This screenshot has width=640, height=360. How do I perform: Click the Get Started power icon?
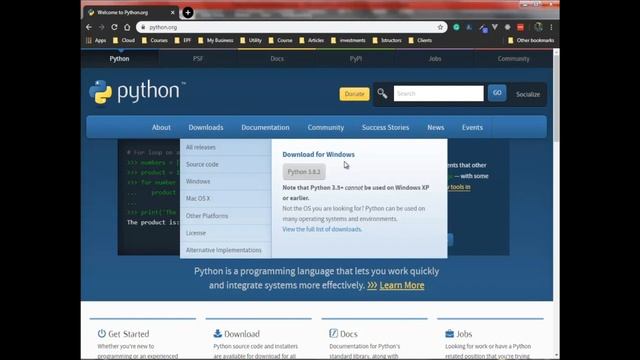[x=102, y=333]
